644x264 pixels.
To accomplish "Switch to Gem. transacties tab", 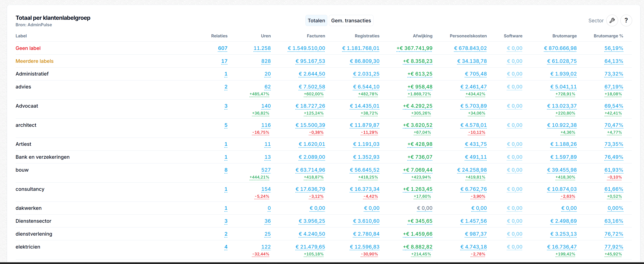I will click(351, 21).
